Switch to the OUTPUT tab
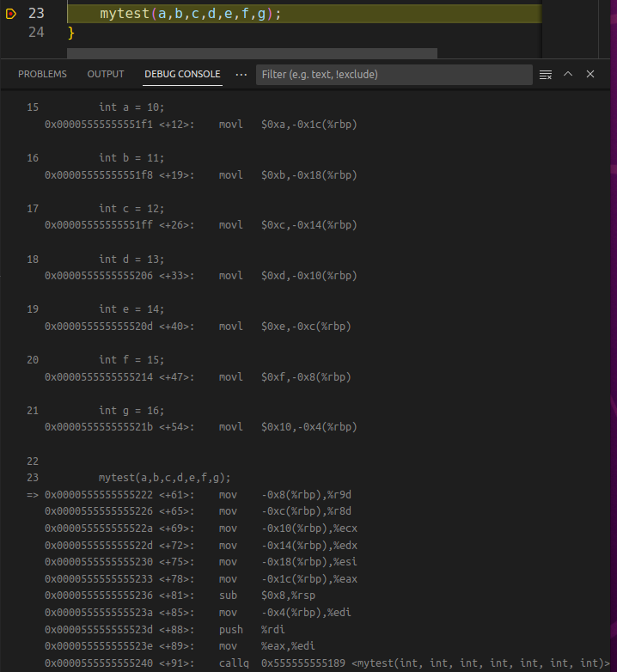This screenshot has width=617, height=672. click(x=106, y=74)
